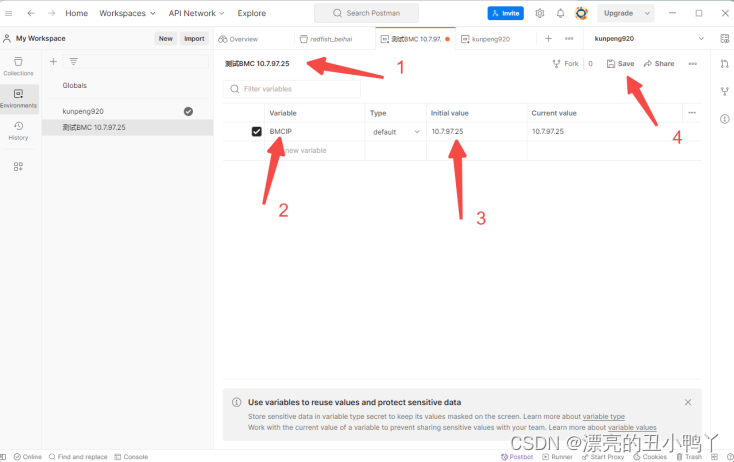
Task: Open the user avatar menu
Action: coord(581,13)
